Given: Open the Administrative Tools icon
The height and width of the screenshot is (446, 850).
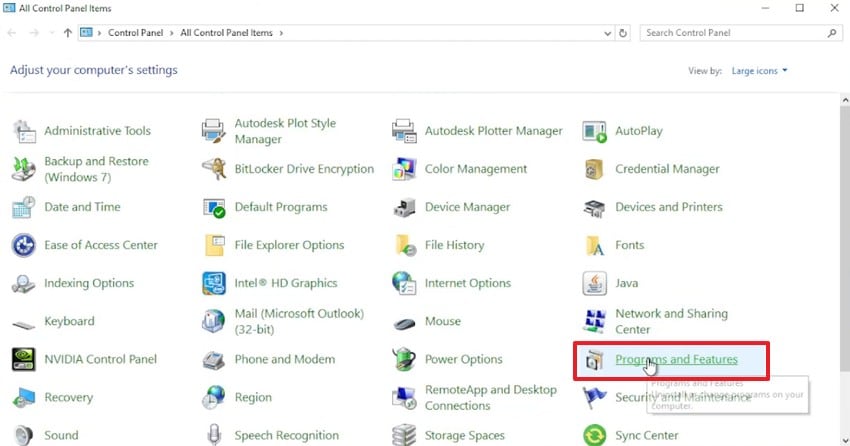Looking at the screenshot, I should (x=24, y=131).
